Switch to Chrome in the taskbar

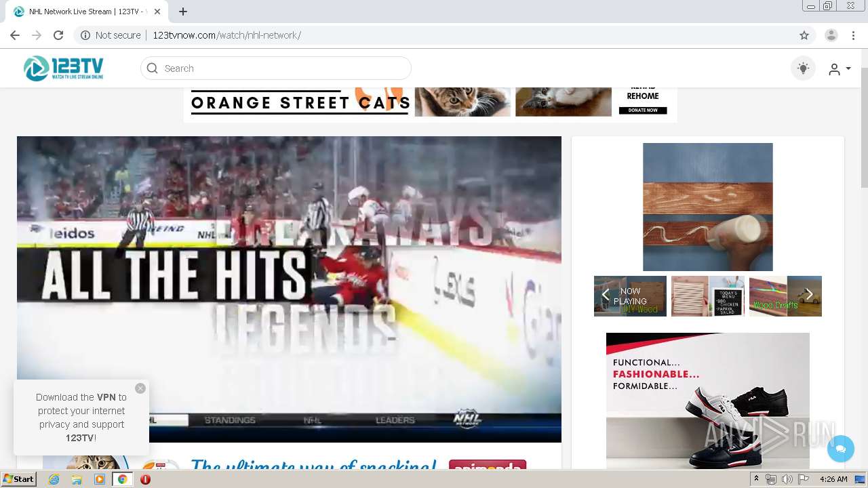[x=122, y=479]
